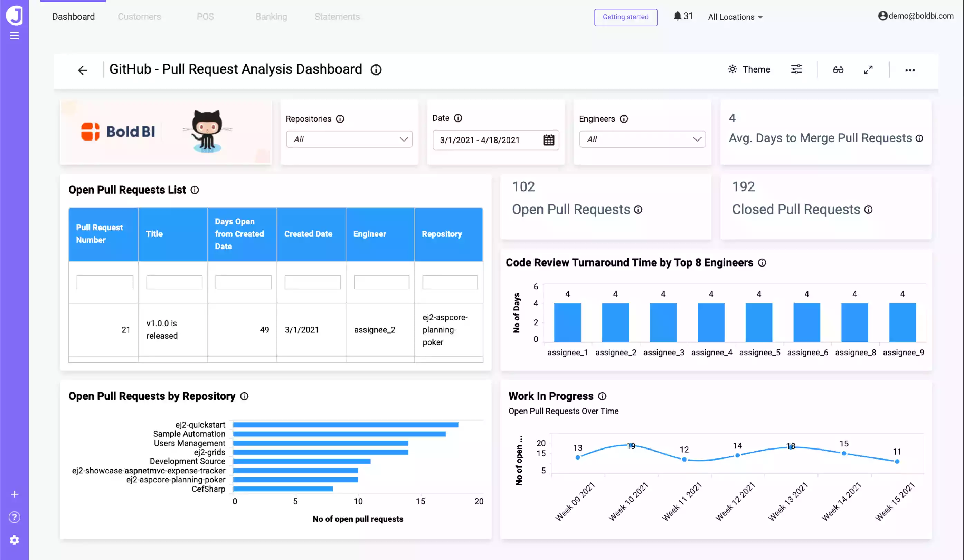The image size is (964, 560).
Task: Click the back arrow beside the dashboard title
Action: click(83, 70)
